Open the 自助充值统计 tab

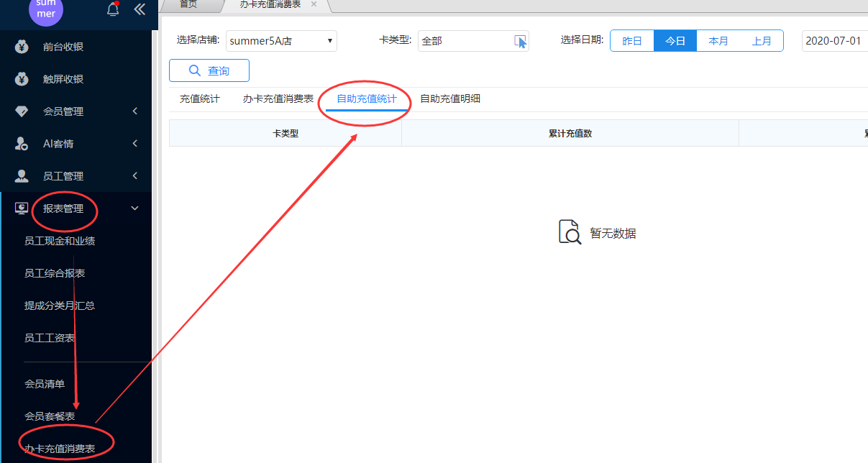[x=367, y=99]
